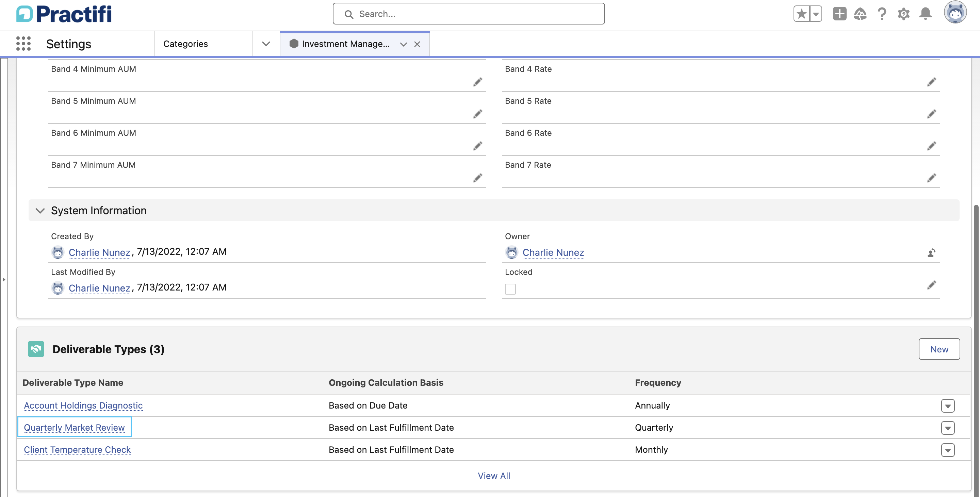Click the 'Monthly' frequency cell
This screenshot has width=980, height=497.
(x=651, y=449)
